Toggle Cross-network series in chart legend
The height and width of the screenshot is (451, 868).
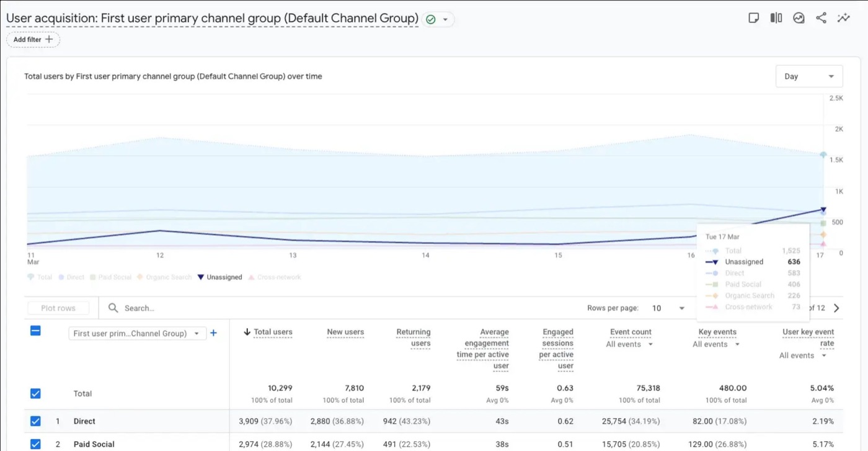click(274, 277)
